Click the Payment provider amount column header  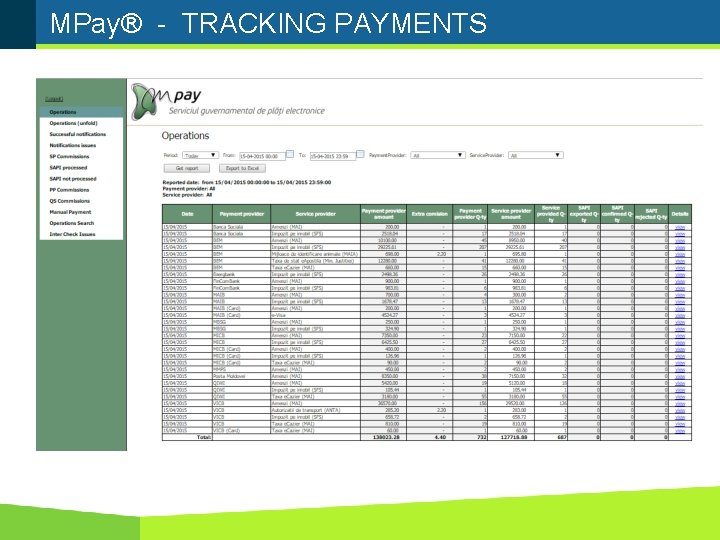tap(383, 214)
